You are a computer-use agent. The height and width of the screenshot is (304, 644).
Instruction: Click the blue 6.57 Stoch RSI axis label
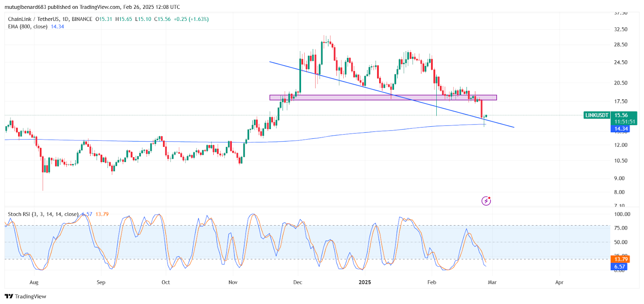[619, 267]
